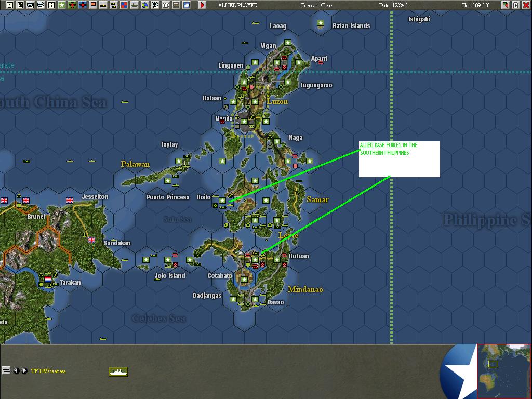This screenshot has height=399, width=532.
Task: Click the ships on green background icon
Action: point(135,5)
